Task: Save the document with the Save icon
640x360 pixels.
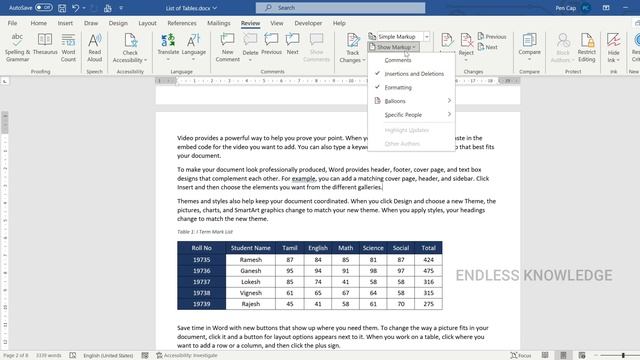Action: pyautogui.click(x=62, y=8)
